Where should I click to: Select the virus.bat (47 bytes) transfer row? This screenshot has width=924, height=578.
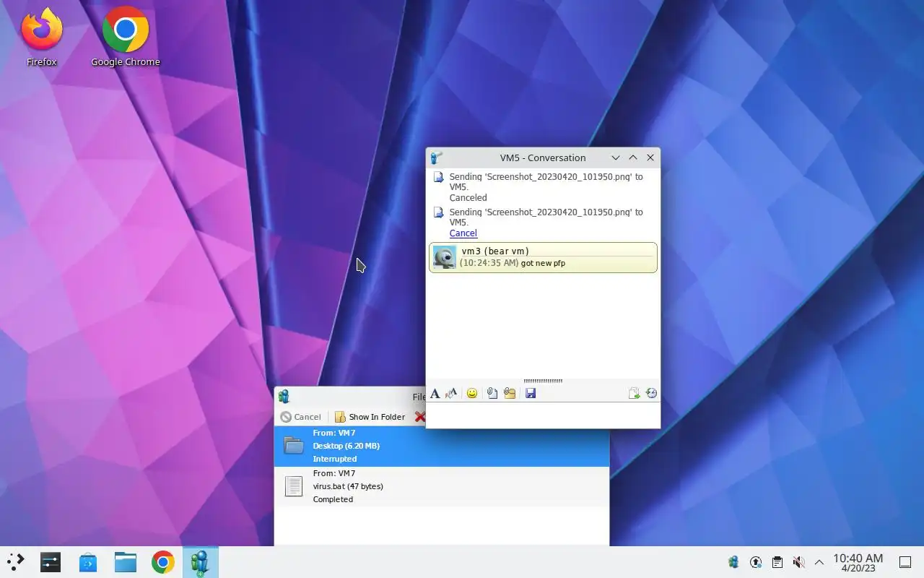point(442,486)
